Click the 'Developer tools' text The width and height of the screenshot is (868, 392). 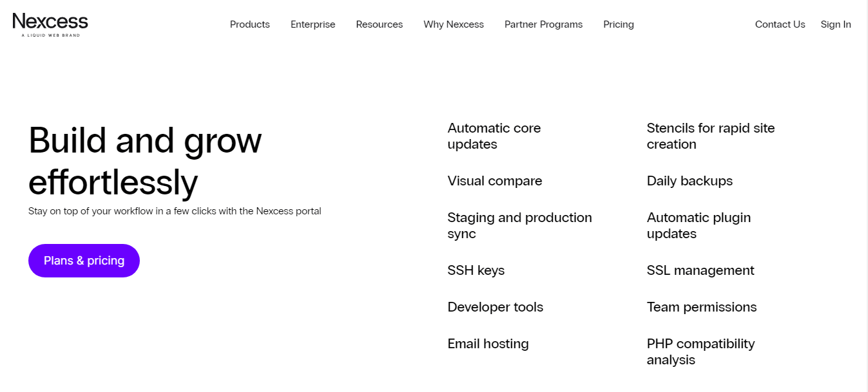pos(496,307)
